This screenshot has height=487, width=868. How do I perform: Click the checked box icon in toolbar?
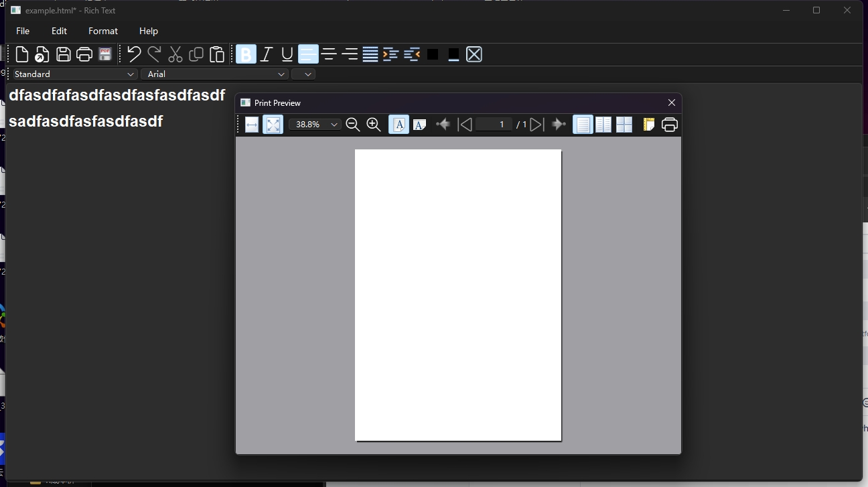pos(474,54)
